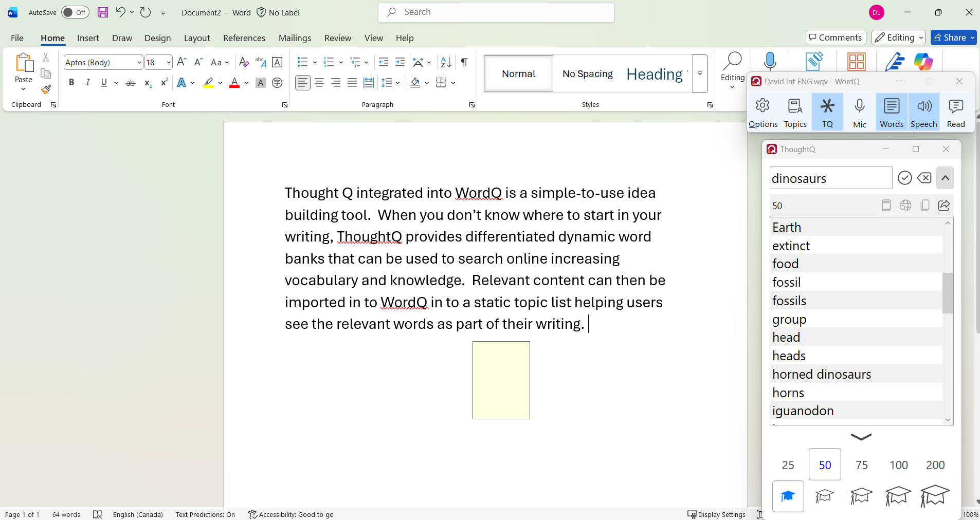Apply red font color
The width and height of the screenshot is (980, 520).
click(x=234, y=83)
